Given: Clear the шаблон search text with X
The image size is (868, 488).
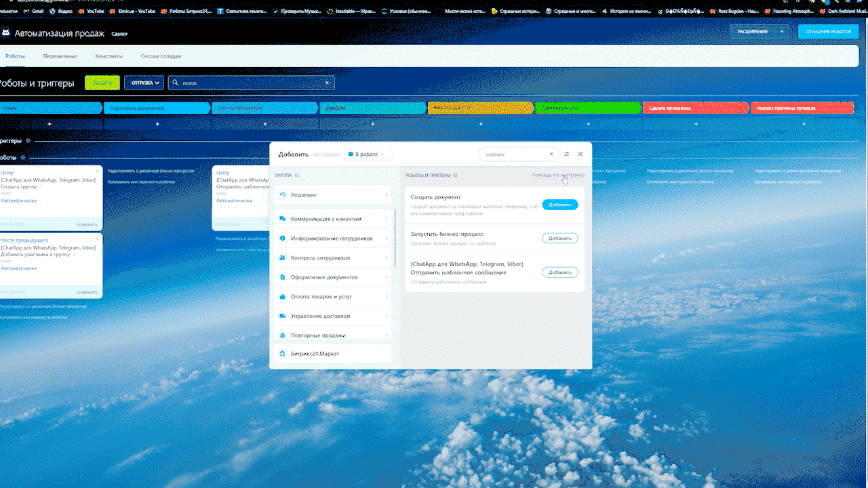Looking at the screenshot, I should [x=551, y=155].
